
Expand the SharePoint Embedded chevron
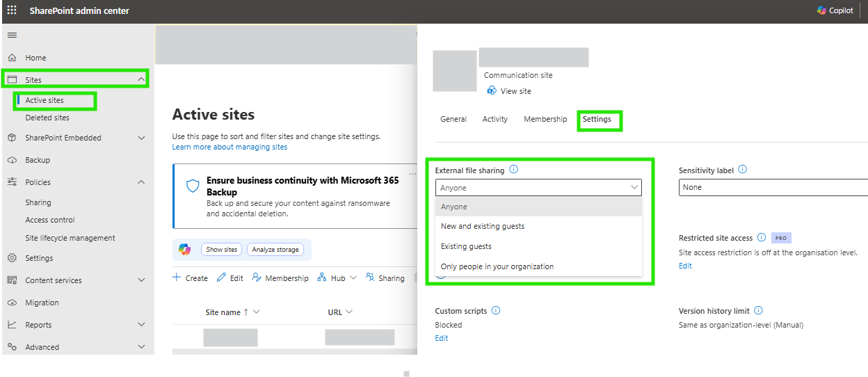(141, 138)
